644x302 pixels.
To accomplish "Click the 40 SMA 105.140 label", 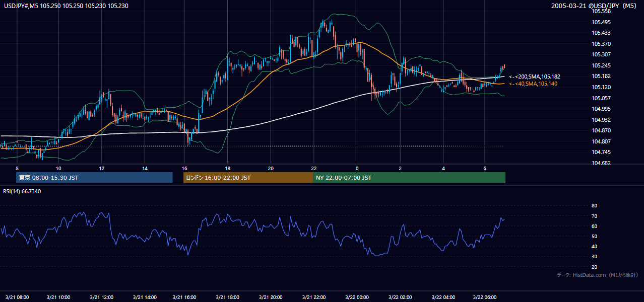I will click(533, 84).
